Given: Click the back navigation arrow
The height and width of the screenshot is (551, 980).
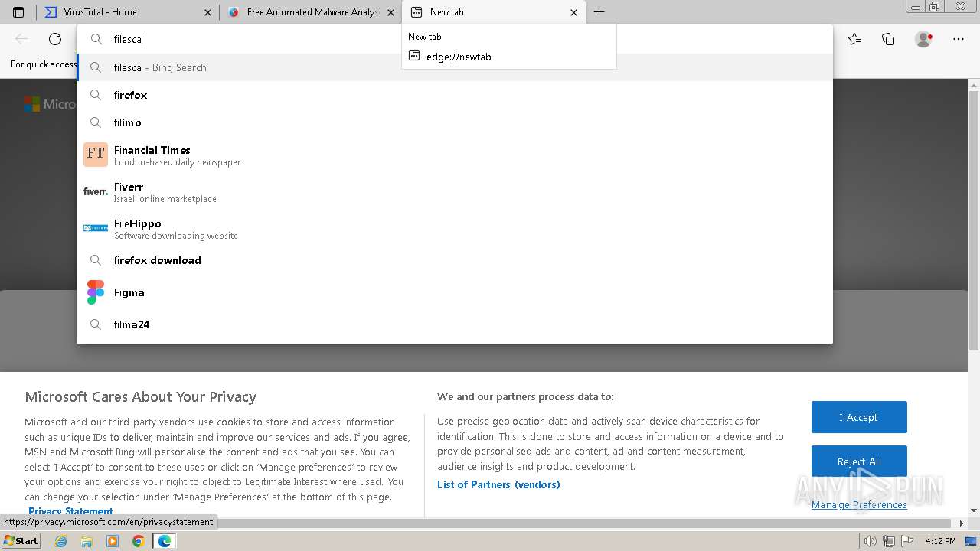Looking at the screenshot, I should click(x=21, y=39).
